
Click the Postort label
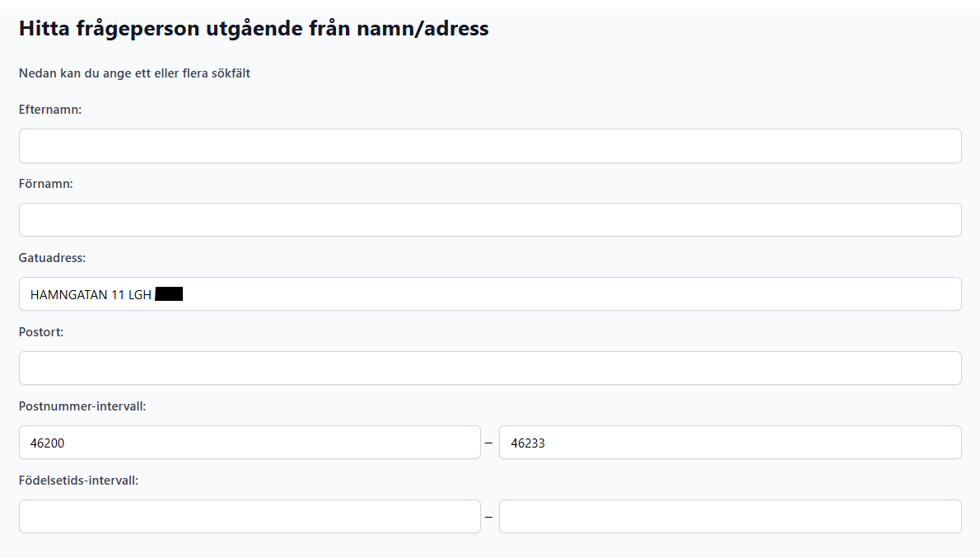point(41,332)
